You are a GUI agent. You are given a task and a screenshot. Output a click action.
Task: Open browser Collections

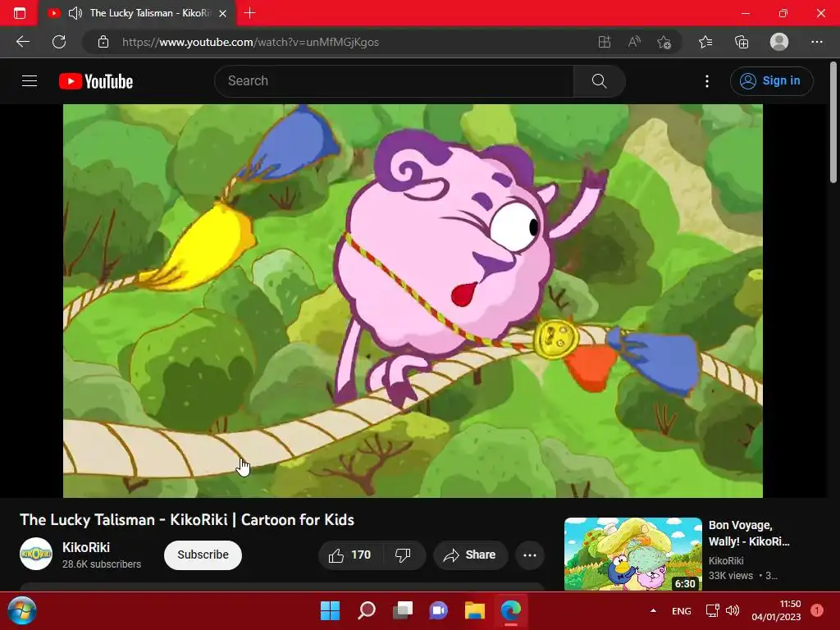click(742, 42)
